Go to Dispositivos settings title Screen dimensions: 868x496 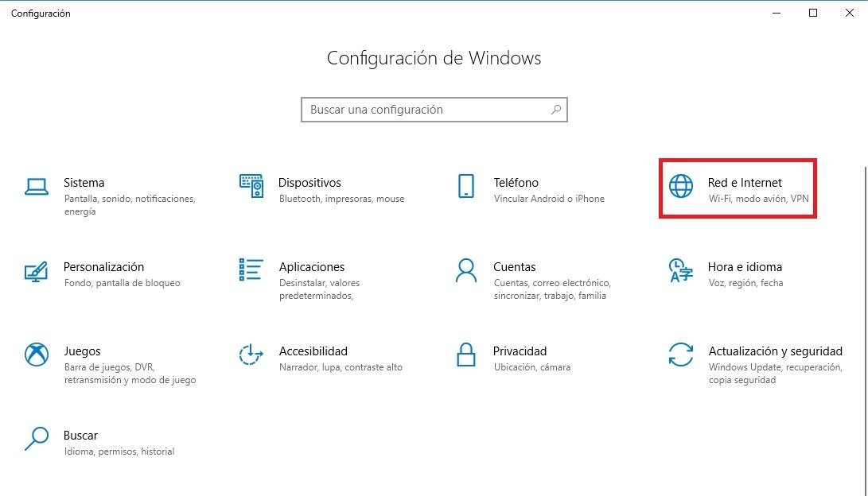click(309, 183)
